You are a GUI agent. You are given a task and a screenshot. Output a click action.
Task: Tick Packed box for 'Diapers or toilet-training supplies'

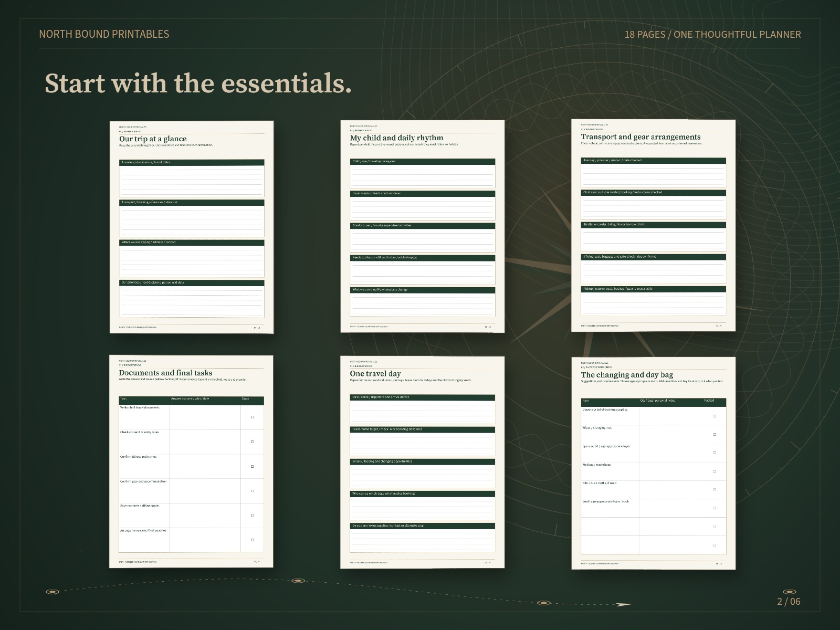(715, 416)
